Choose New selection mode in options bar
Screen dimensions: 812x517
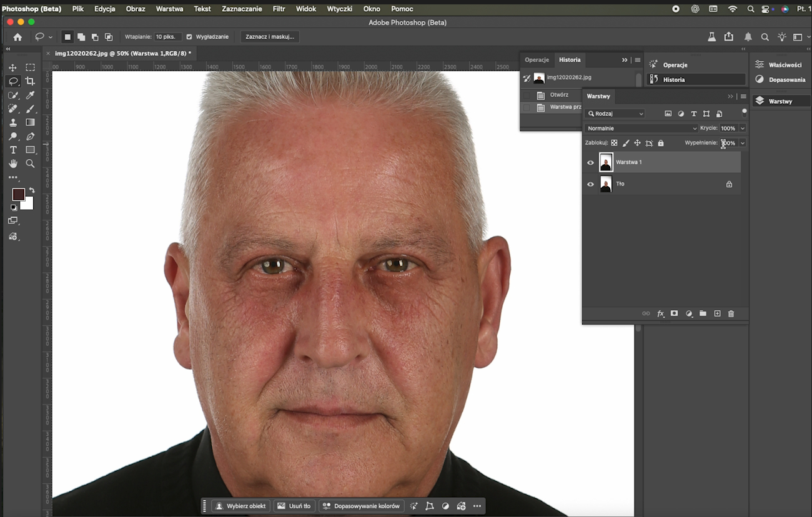pos(67,37)
